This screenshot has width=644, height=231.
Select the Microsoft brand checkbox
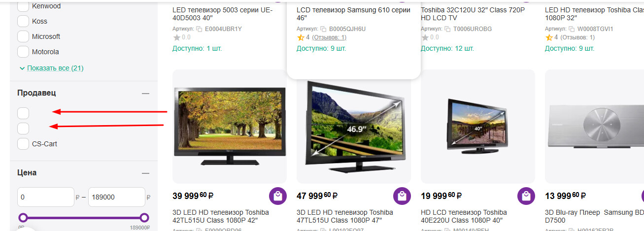click(x=23, y=36)
